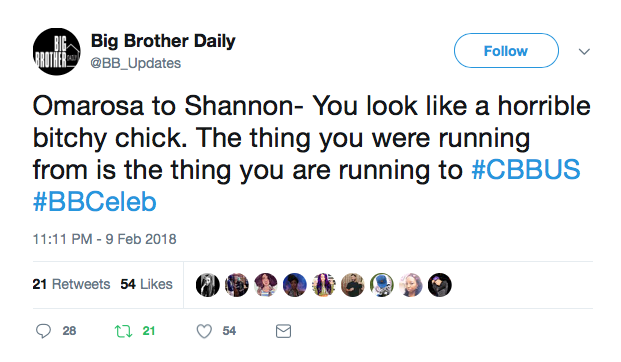Viewport: 621px width, 362px height.
Task: Open the bearded man liker avatar
Action: pyautogui.click(x=352, y=285)
